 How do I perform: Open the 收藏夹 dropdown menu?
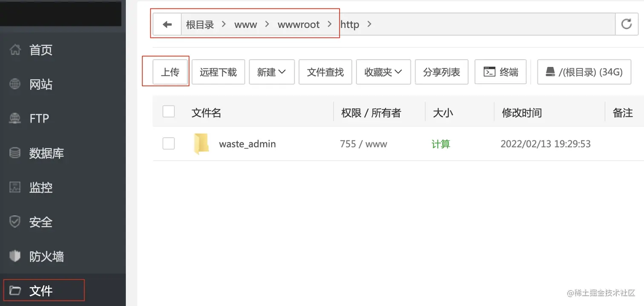pos(383,72)
